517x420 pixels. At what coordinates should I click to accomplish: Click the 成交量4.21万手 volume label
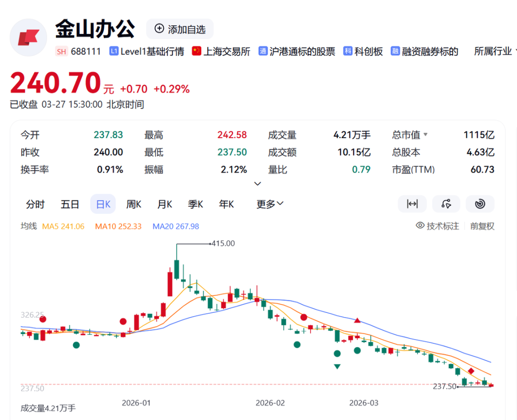point(48,408)
